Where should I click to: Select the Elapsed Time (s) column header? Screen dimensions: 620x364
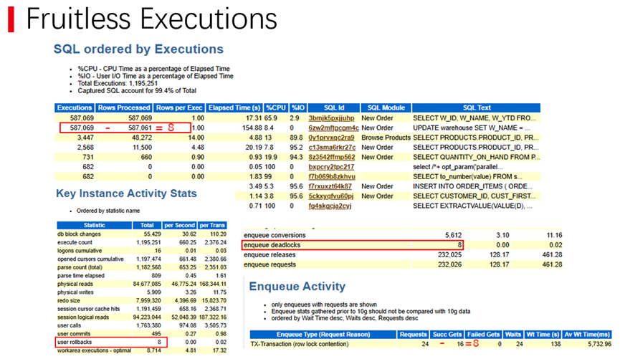(234, 108)
